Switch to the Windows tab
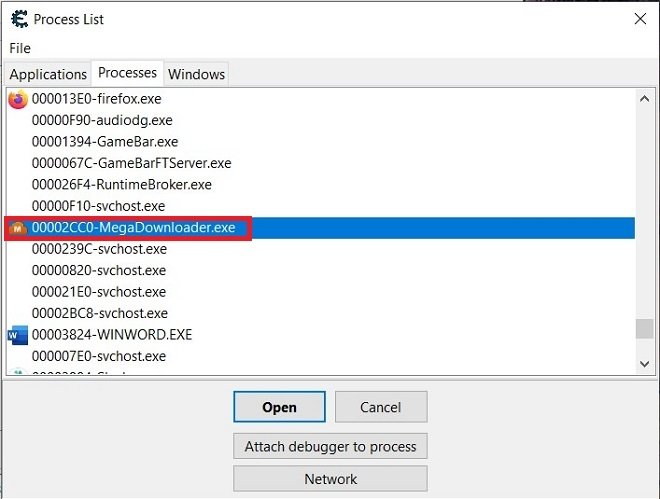Screen dimensions: 660x499 coord(196,74)
